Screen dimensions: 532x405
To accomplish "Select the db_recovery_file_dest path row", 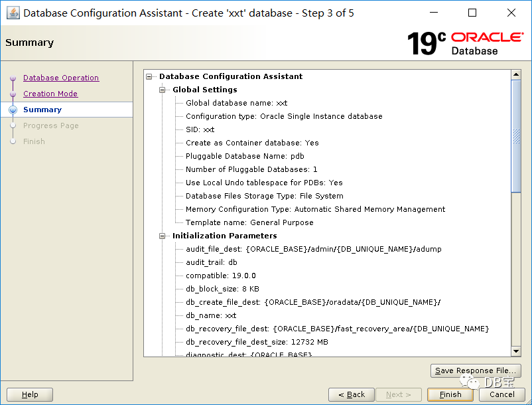I will [337, 329].
